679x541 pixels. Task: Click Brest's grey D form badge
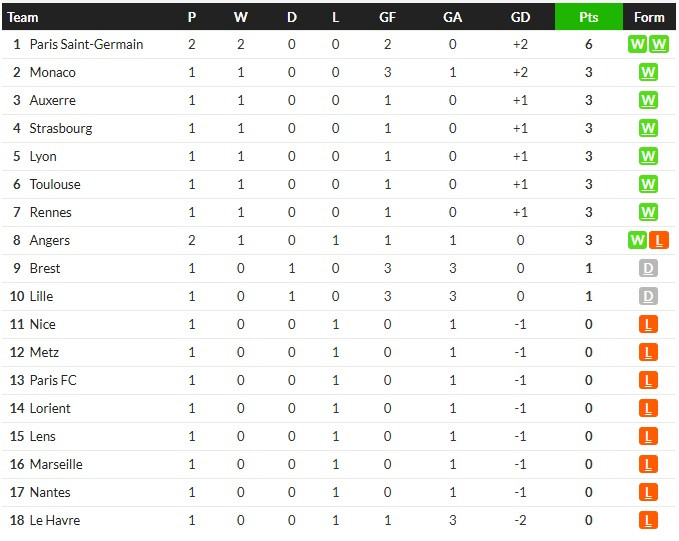pyautogui.click(x=648, y=269)
